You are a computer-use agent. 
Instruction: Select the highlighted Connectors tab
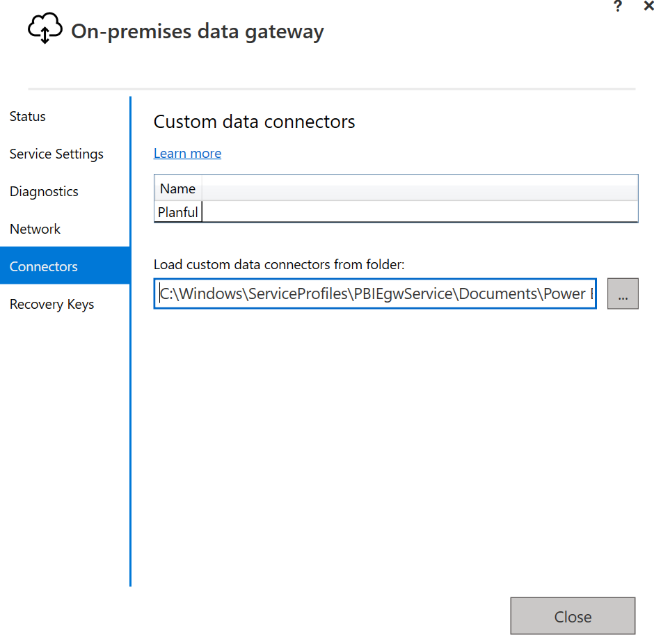(44, 267)
